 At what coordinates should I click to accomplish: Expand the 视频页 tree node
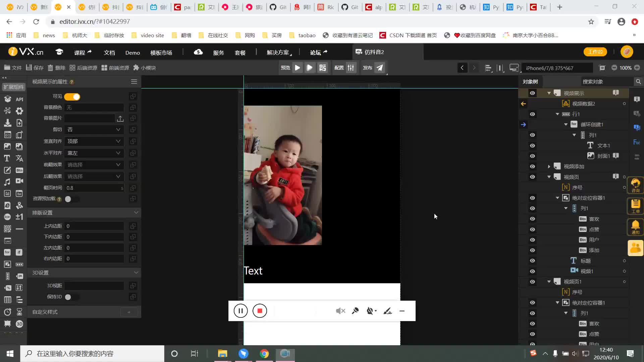(550, 177)
